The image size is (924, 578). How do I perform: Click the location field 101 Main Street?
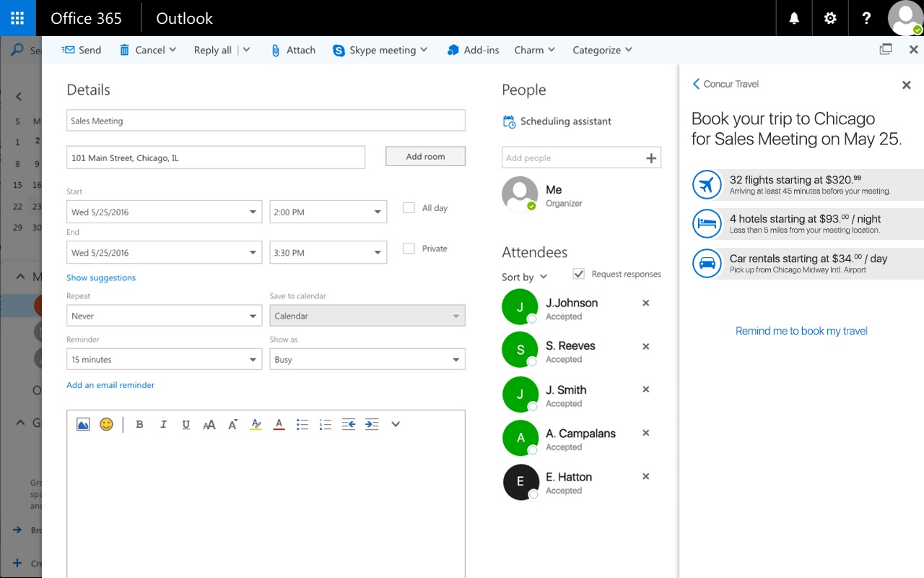pyautogui.click(x=216, y=158)
